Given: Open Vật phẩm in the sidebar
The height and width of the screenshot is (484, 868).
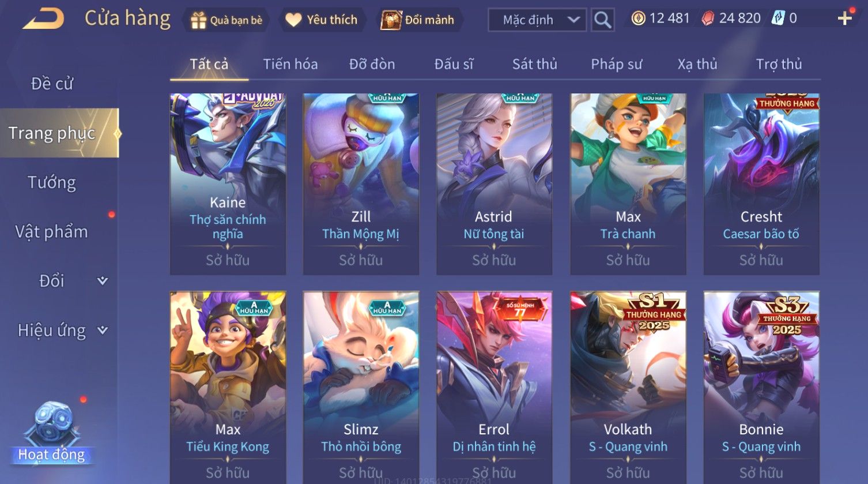Looking at the screenshot, I should tap(52, 231).
